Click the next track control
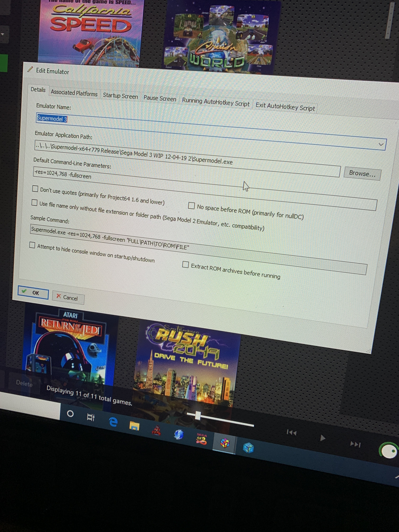 click(355, 445)
